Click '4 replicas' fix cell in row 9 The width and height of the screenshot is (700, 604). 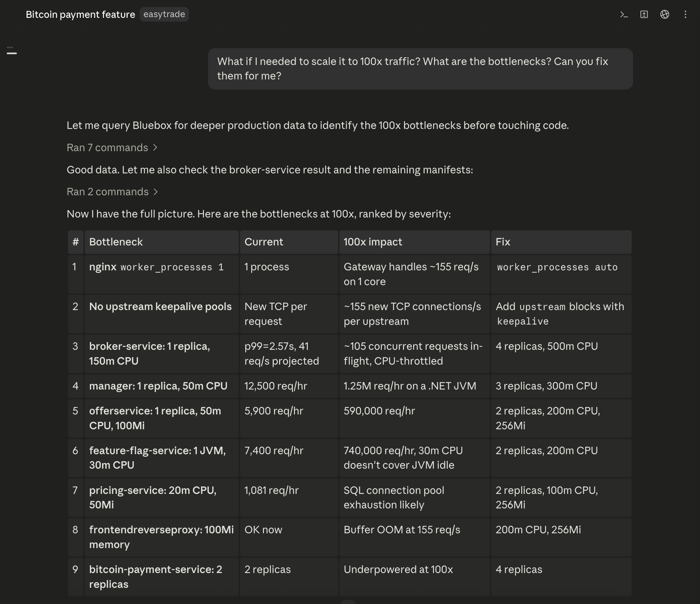click(561, 577)
